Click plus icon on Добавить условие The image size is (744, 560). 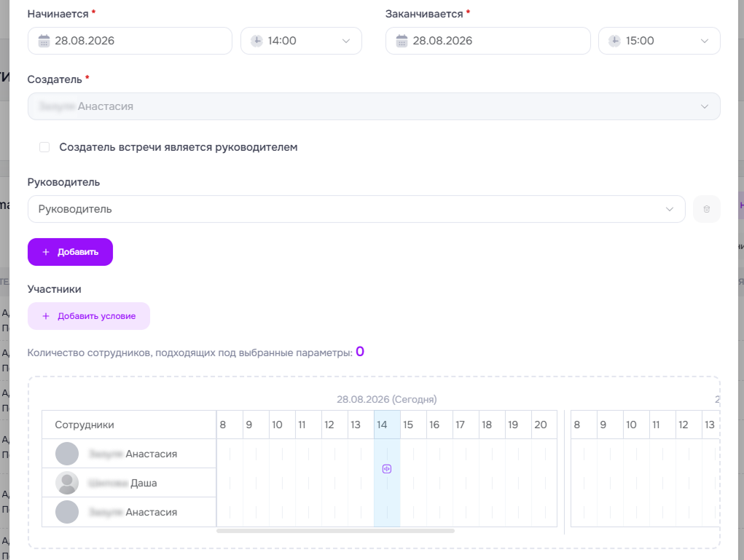click(46, 316)
